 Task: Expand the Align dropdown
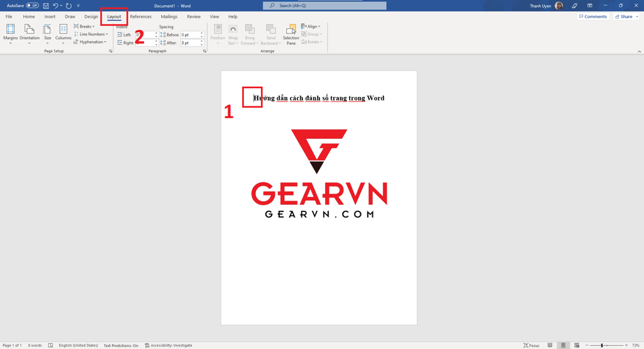311,26
